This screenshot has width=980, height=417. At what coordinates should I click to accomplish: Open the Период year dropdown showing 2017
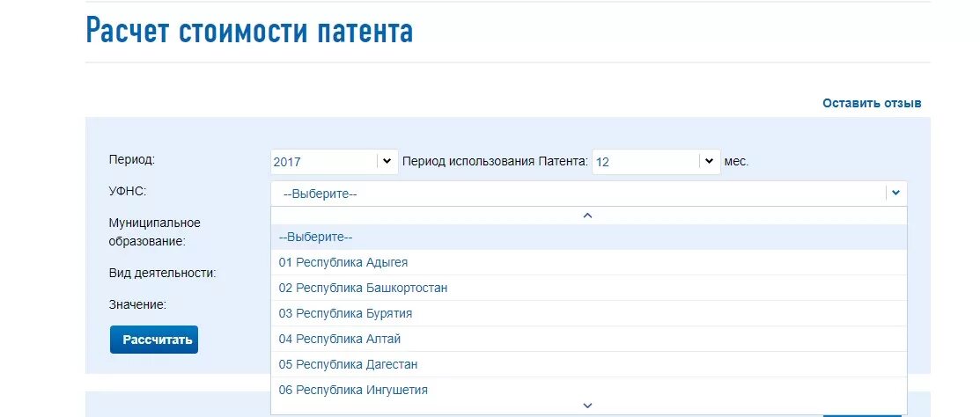(335, 162)
